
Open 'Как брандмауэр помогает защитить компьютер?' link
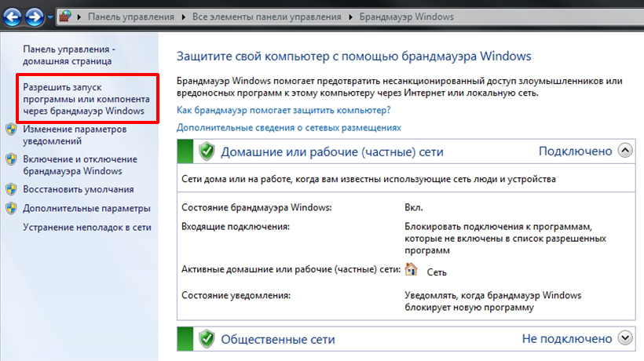coord(284,110)
